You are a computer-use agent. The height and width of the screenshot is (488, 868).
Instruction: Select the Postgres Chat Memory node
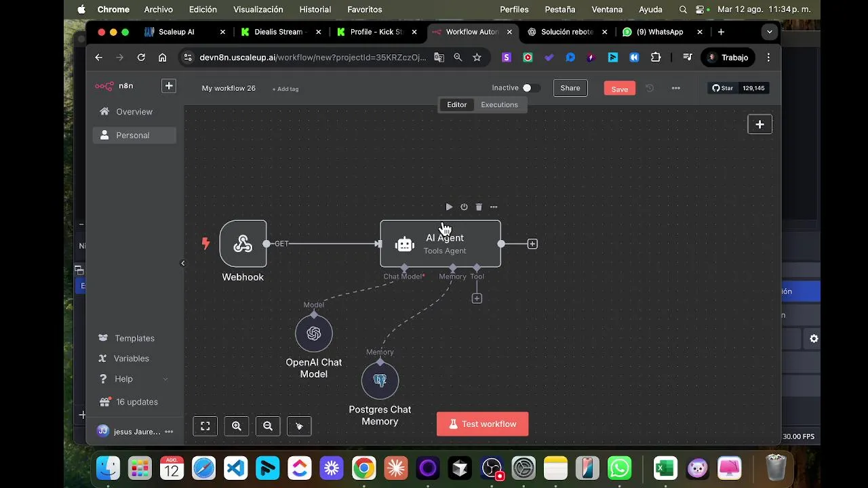[x=380, y=381]
